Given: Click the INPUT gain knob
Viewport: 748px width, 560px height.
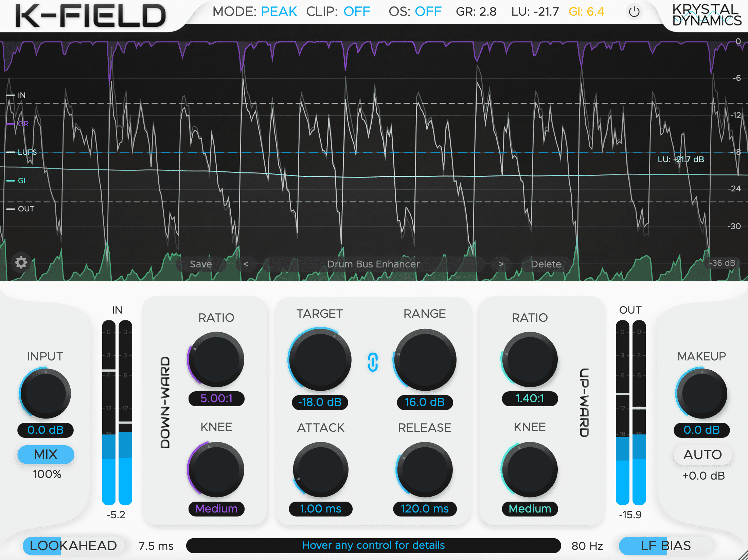Looking at the screenshot, I should (x=46, y=394).
